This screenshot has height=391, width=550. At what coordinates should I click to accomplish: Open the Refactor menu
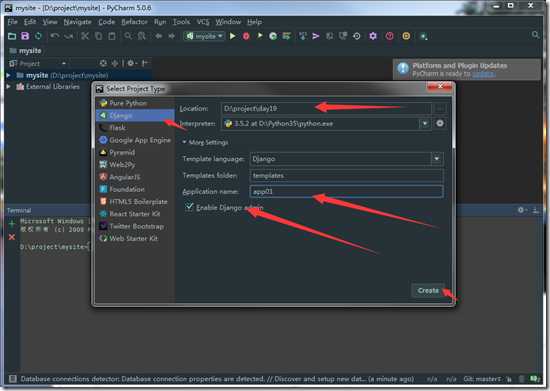(x=134, y=22)
